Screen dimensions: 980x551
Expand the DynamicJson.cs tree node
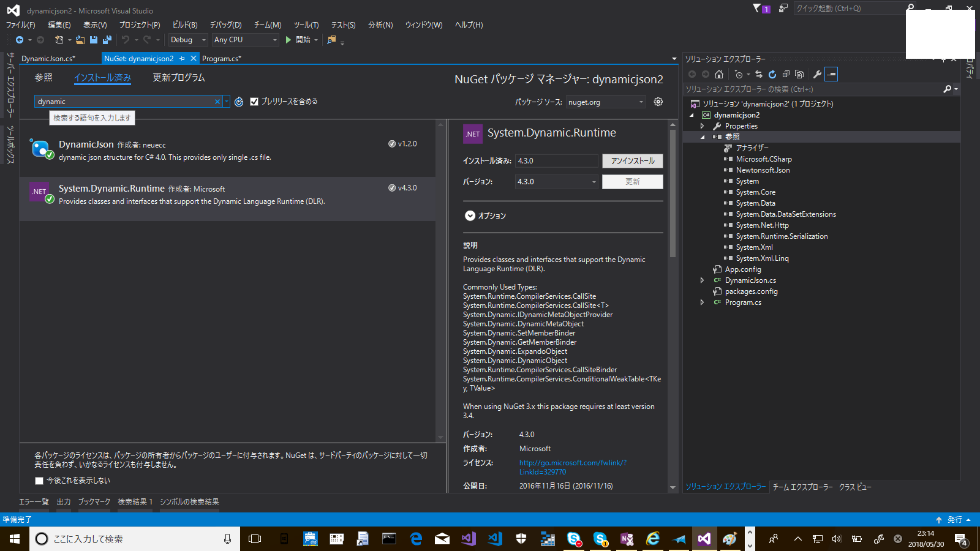(x=702, y=280)
